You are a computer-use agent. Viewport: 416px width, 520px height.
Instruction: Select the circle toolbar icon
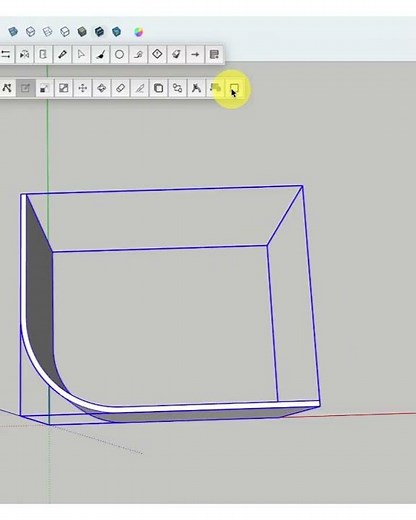pos(119,54)
